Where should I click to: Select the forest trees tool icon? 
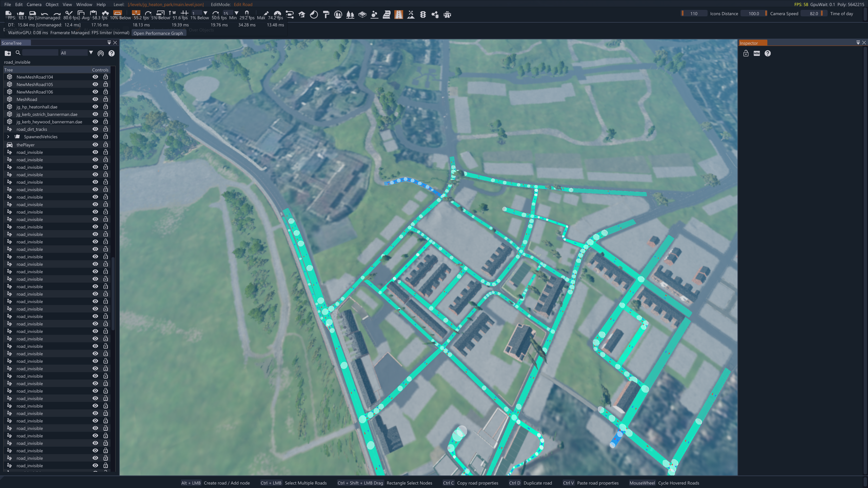[350, 15]
